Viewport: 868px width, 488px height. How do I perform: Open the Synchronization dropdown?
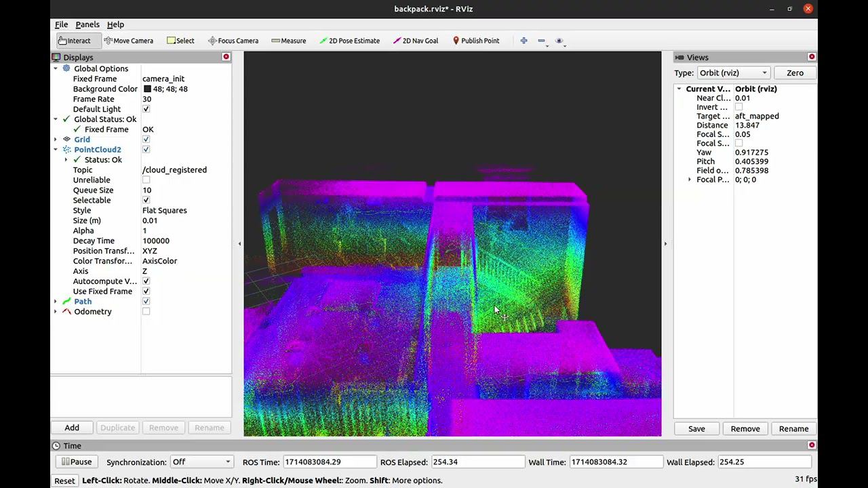(201, 462)
